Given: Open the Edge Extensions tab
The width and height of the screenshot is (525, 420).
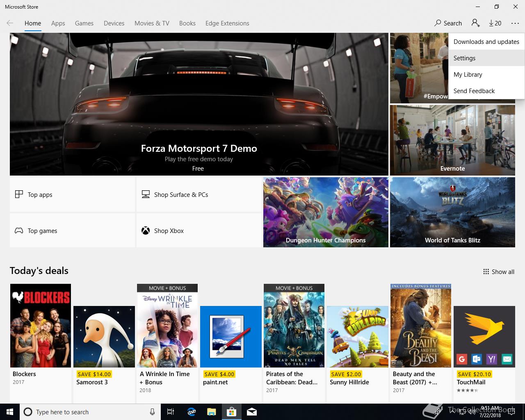Looking at the screenshot, I should tap(227, 23).
